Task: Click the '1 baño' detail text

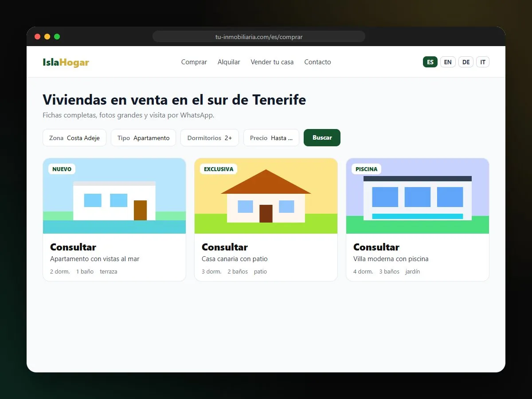Action: 85,271
